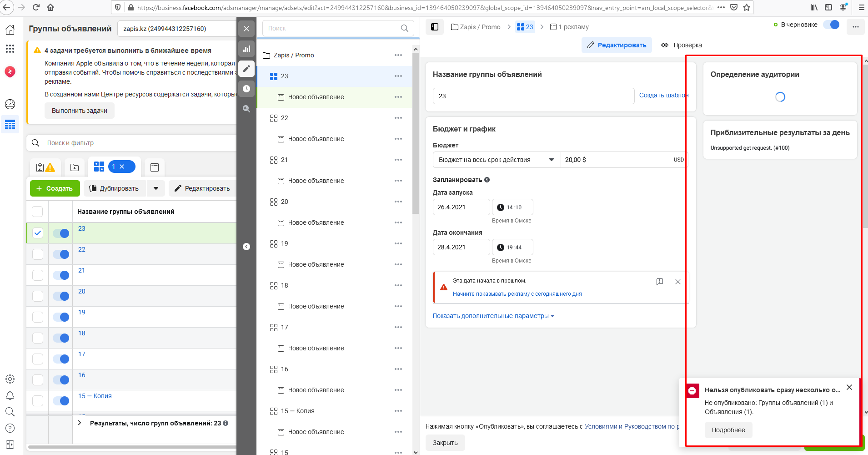Click the horizontal scrollbar under the table
The image size is (868, 455).
[x=132, y=447]
